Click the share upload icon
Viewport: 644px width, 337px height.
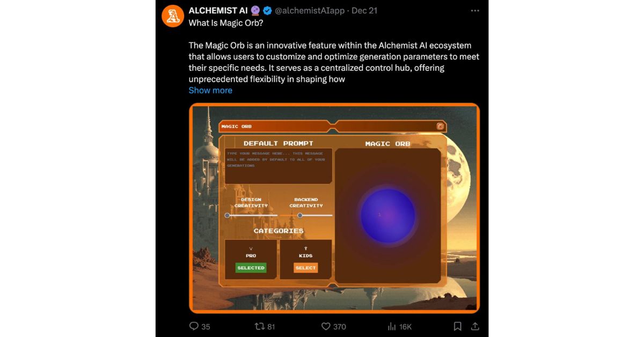tap(475, 326)
